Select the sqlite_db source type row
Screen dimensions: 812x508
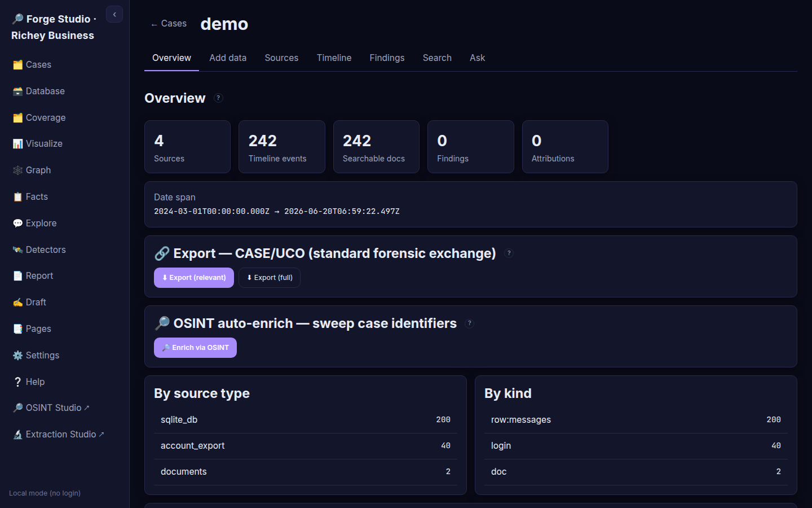[306, 420]
